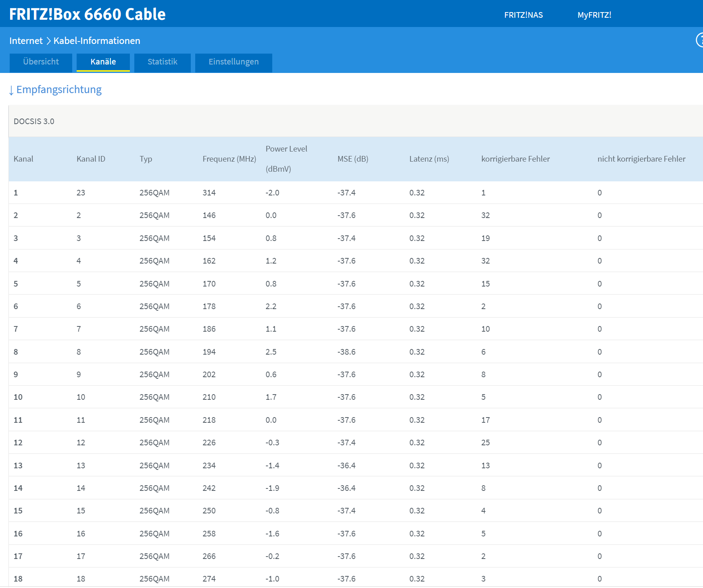Click frequency value 186
This screenshot has width=703, height=588.
point(209,329)
